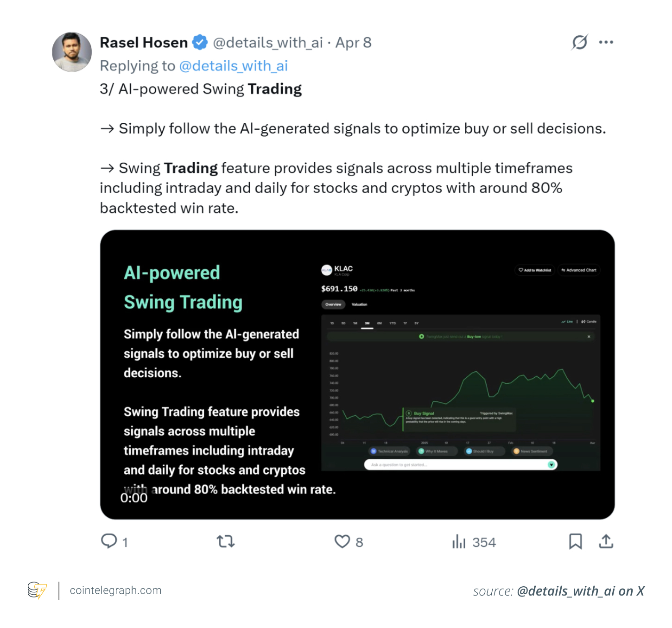Image resolution: width=672 pixels, height=628 pixels.
Task: Click the green dot on the price chart
Action: click(x=593, y=401)
